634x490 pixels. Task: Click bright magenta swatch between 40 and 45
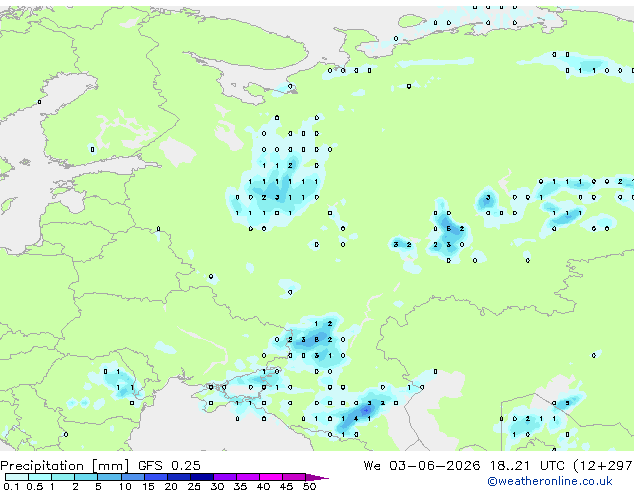271,477
